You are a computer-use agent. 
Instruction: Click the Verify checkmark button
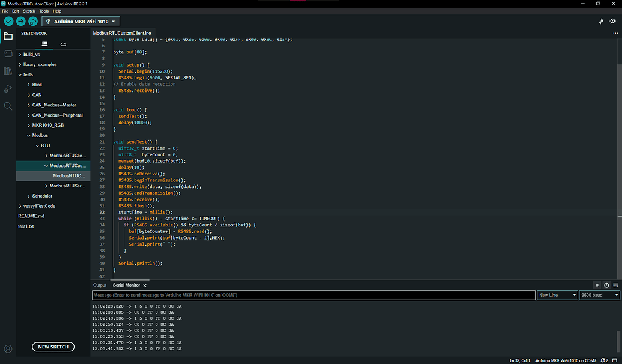coord(8,21)
